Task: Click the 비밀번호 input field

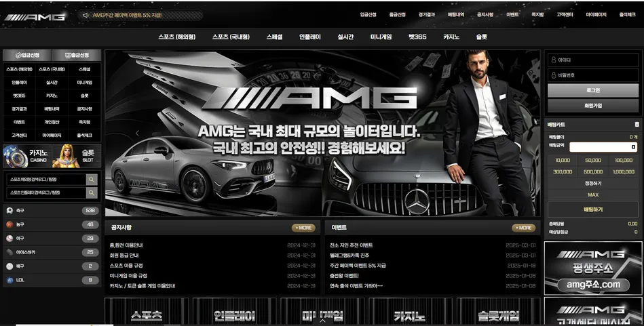Action: click(592, 75)
